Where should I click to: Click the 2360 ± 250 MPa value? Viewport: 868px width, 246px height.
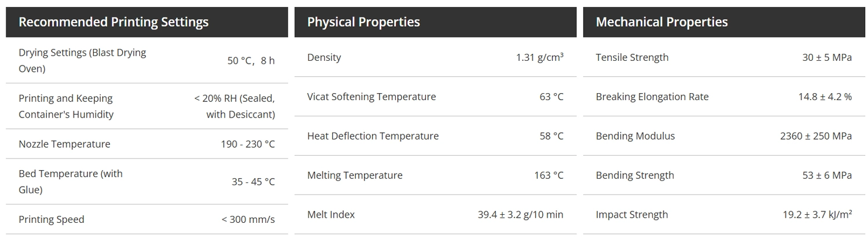coord(815,136)
